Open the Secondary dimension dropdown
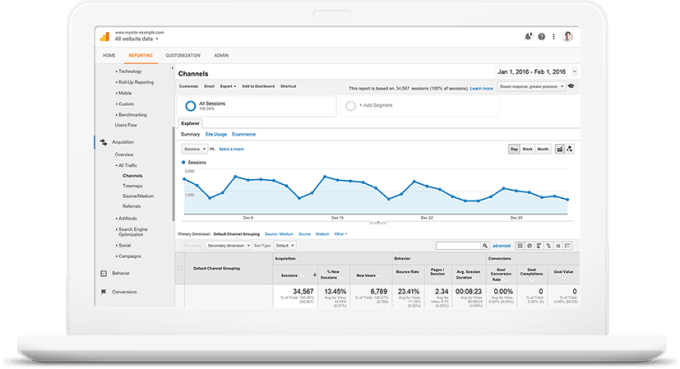The image size is (680, 369). click(229, 246)
